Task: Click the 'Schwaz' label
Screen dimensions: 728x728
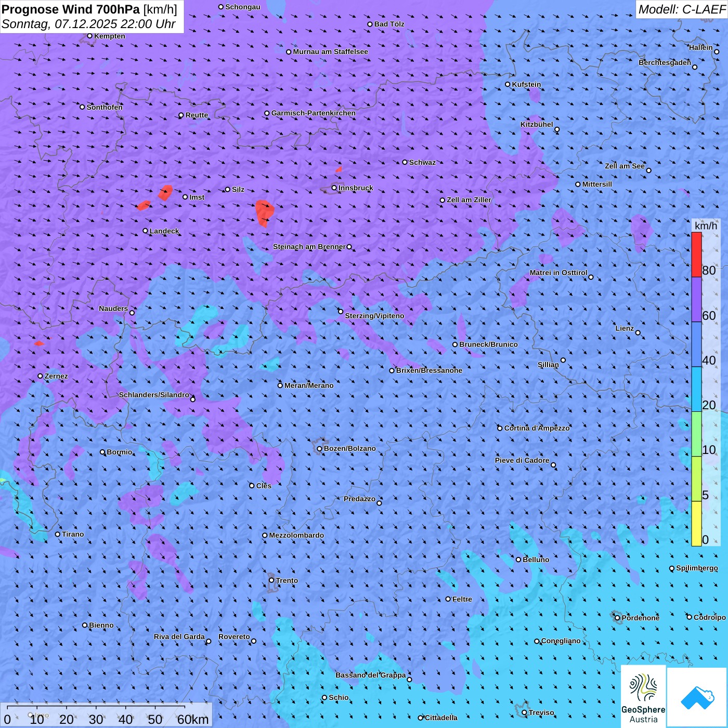Action: pyautogui.click(x=422, y=162)
